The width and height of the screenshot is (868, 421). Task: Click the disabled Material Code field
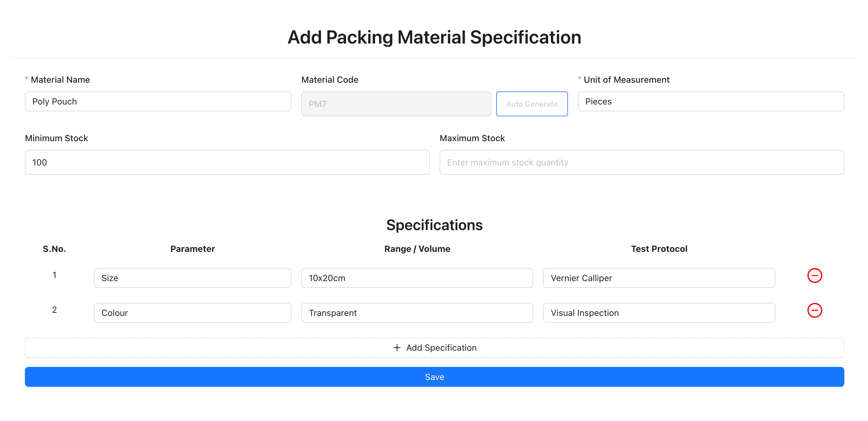click(395, 104)
